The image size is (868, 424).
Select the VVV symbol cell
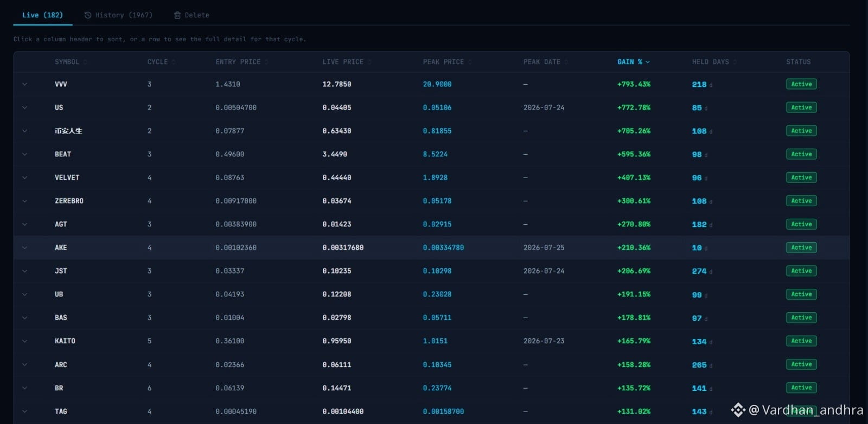pos(61,84)
